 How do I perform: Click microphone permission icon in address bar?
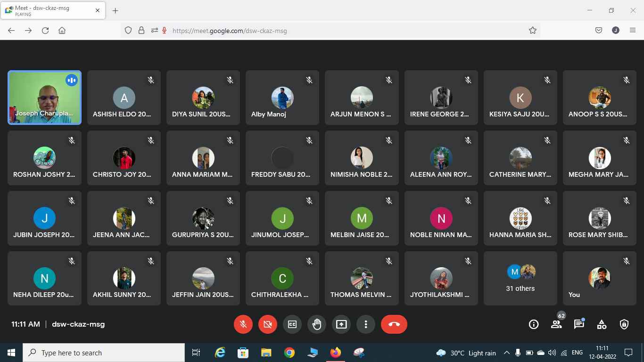(x=165, y=30)
